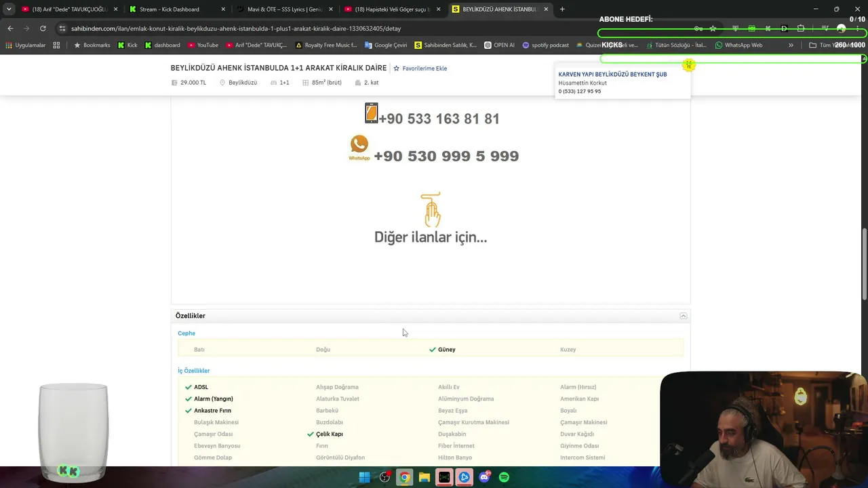The width and height of the screenshot is (868, 488).
Task: Click the 1+1 room count label
Action: (280, 83)
